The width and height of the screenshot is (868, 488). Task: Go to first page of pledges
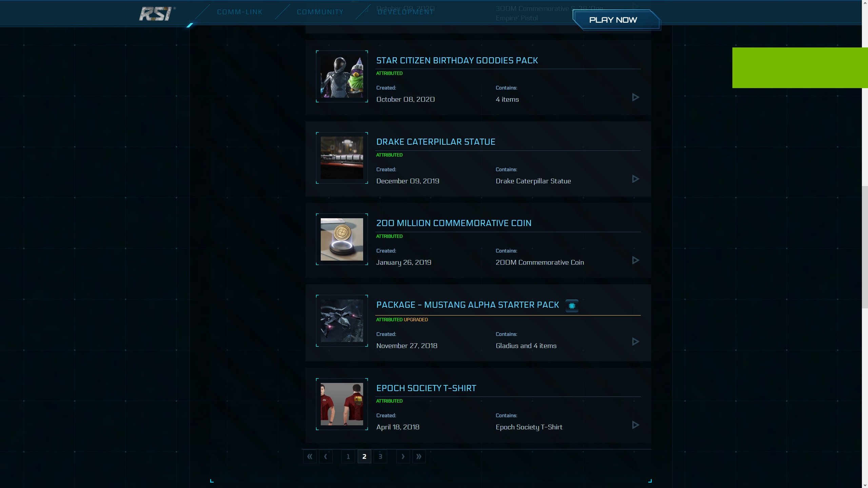[x=310, y=456]
